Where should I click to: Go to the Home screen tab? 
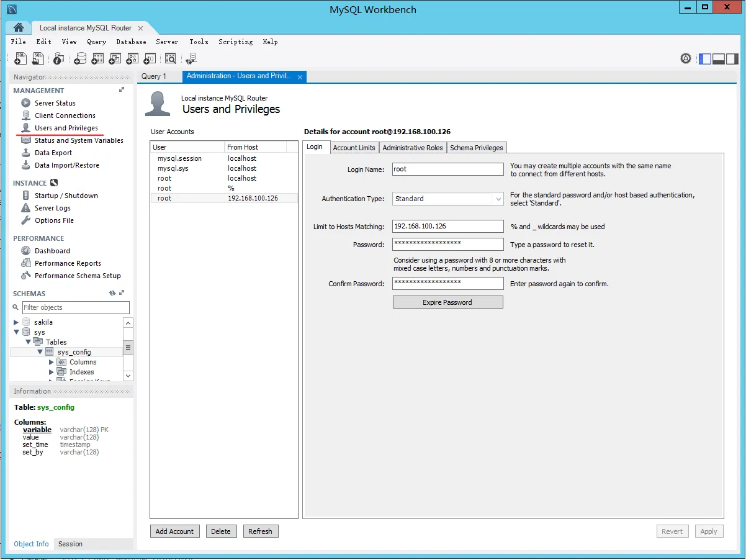coord(19,27)
